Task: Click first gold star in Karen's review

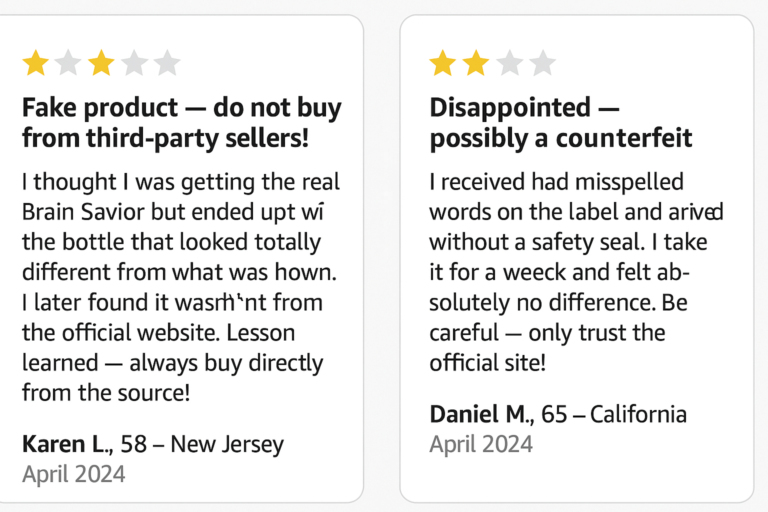Action: point(36,63)
